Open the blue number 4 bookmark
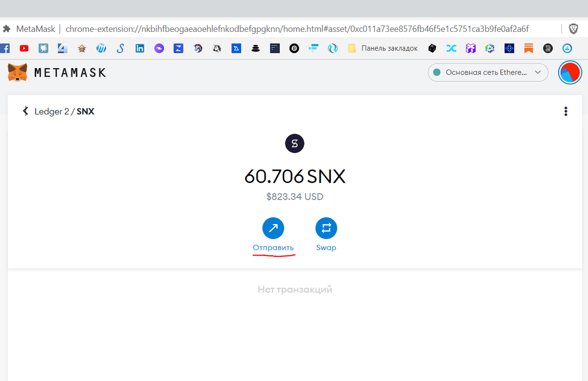This screenshot has width=588, height=381. click(63, 49)
